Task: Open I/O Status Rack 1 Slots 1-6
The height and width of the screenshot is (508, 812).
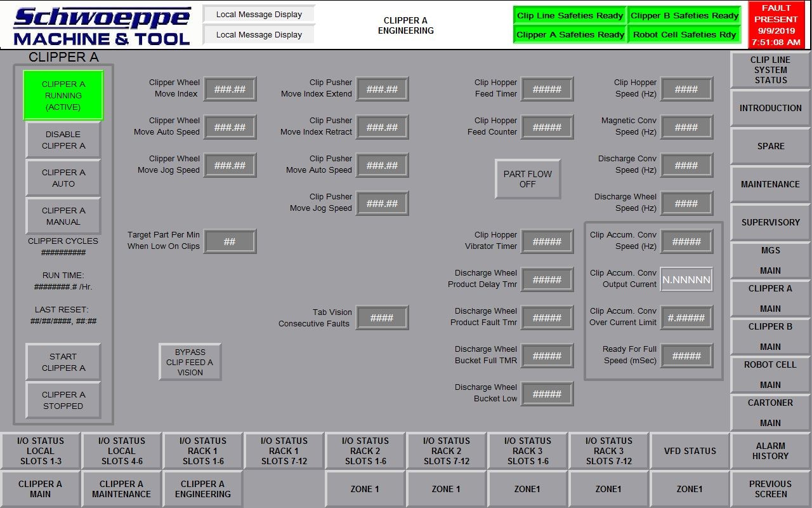Action: pos(203,451)
